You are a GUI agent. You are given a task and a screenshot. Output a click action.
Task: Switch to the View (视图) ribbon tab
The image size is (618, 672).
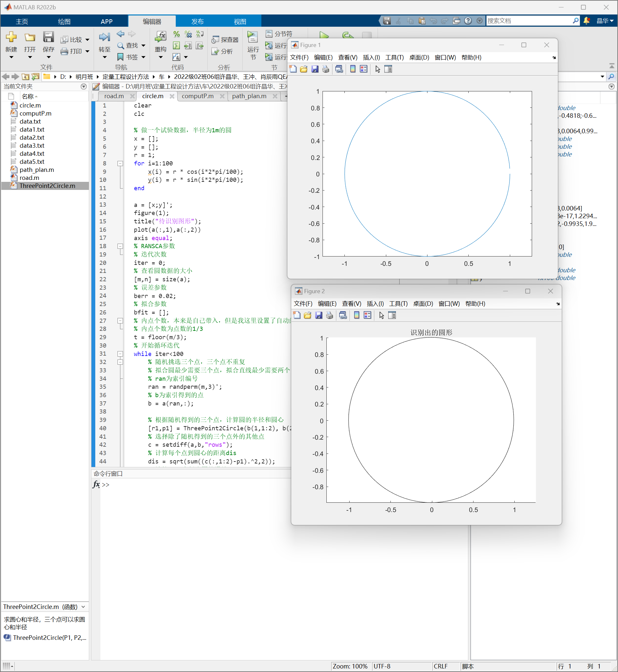[x=240, y=21]
